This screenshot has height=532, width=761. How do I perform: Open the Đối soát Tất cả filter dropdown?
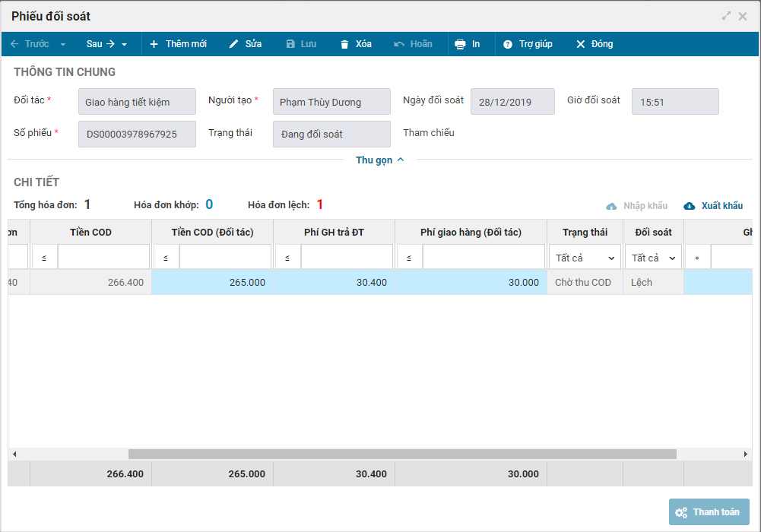(653, 258)
